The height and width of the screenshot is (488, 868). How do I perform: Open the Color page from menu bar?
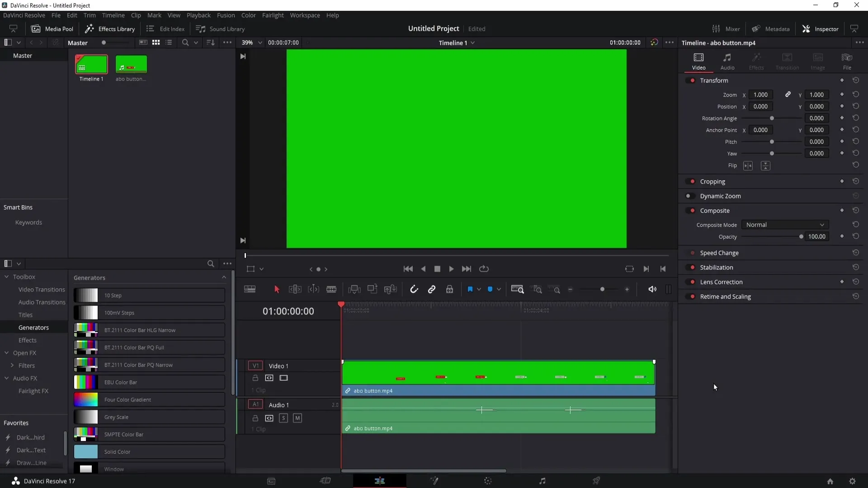249,15
